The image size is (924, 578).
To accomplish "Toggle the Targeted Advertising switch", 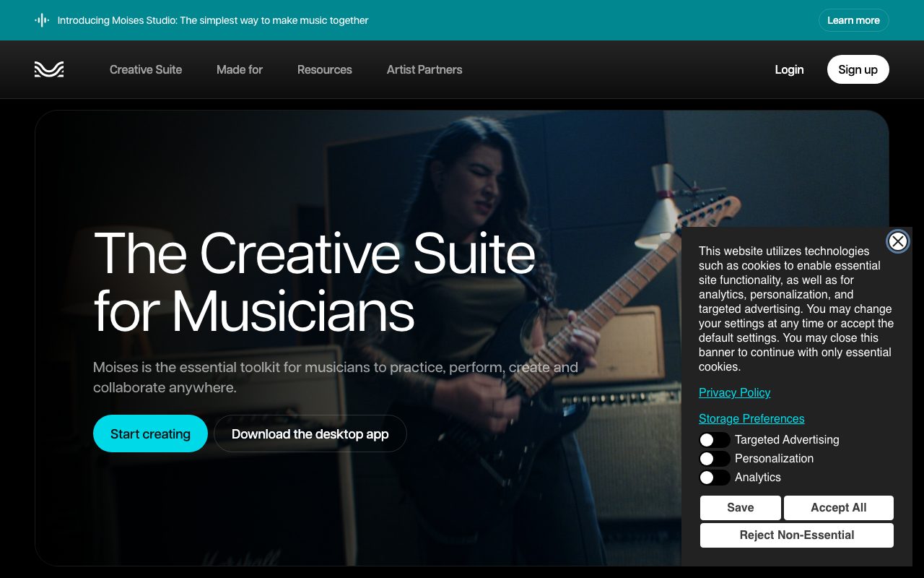I will (x=714, y=440).
